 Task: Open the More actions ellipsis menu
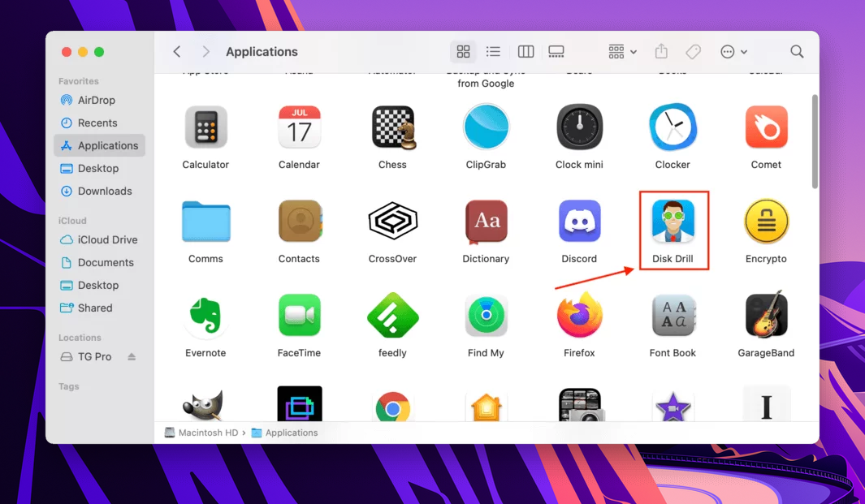click(x=733, y=52)
